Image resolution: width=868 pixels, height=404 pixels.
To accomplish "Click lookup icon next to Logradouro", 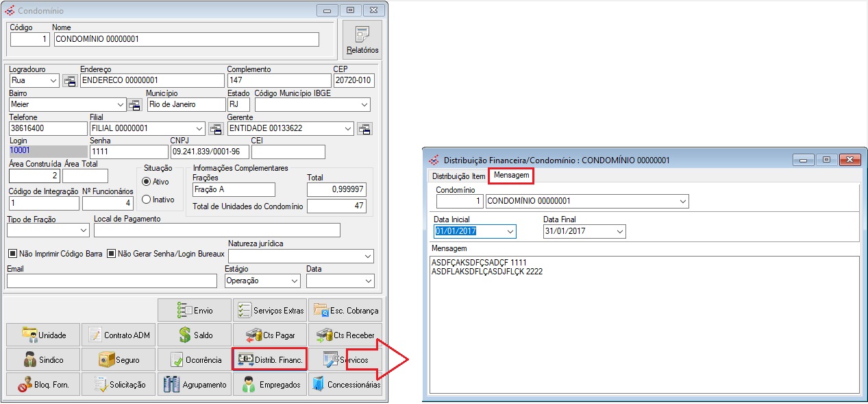I will point(70,80).
